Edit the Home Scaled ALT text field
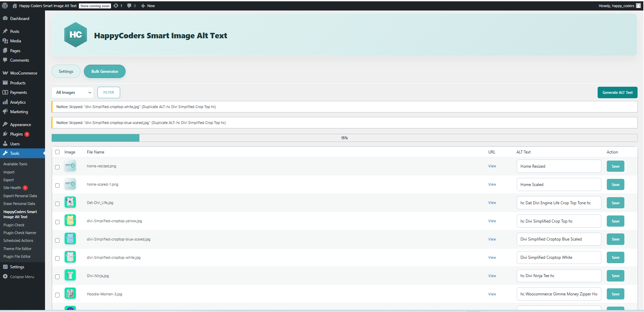Viewport: 644px width, 312px height. point(558,184)
